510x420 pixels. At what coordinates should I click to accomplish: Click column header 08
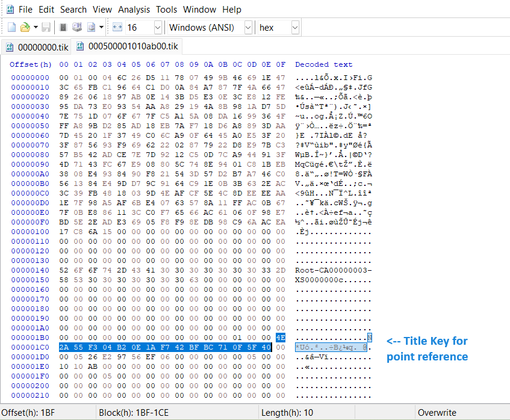(179, 64)
